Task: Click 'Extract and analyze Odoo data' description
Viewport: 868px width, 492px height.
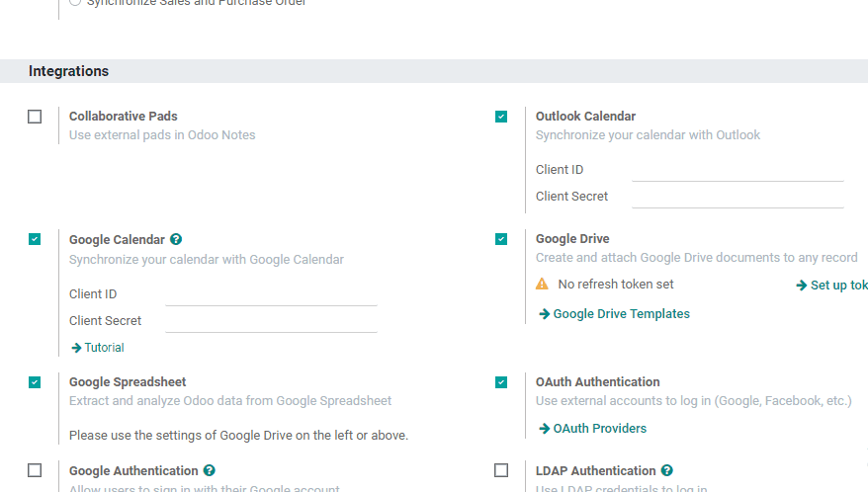Action: point(230,401)
